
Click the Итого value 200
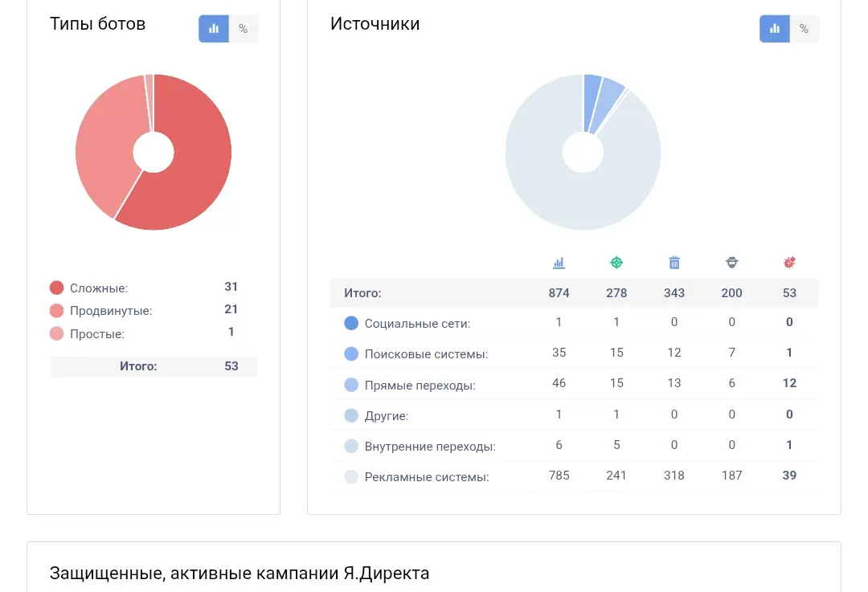point(732,293)
